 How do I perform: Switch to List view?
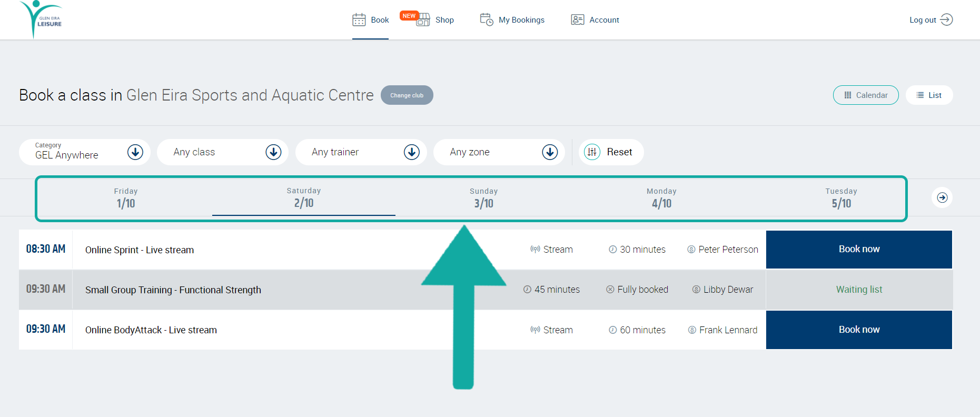tap(929, 95)
